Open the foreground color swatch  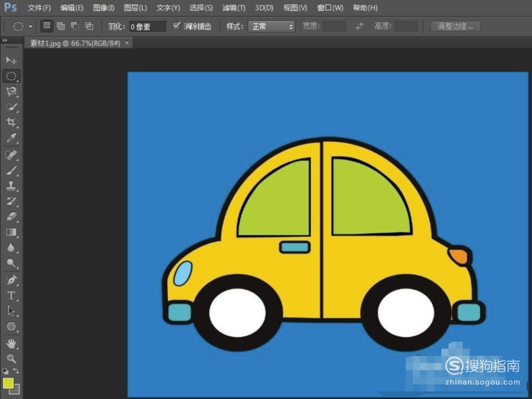coord(8,383)
